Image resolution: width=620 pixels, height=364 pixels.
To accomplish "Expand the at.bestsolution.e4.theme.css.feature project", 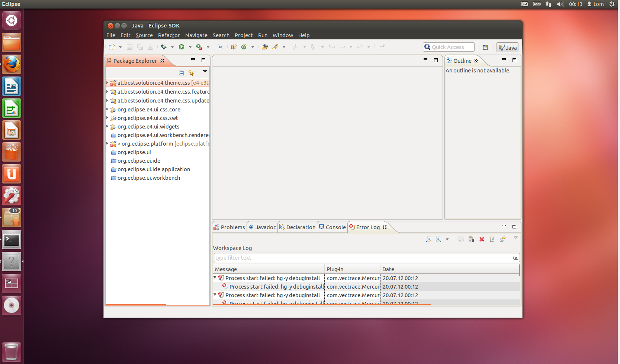I will 107,91.
